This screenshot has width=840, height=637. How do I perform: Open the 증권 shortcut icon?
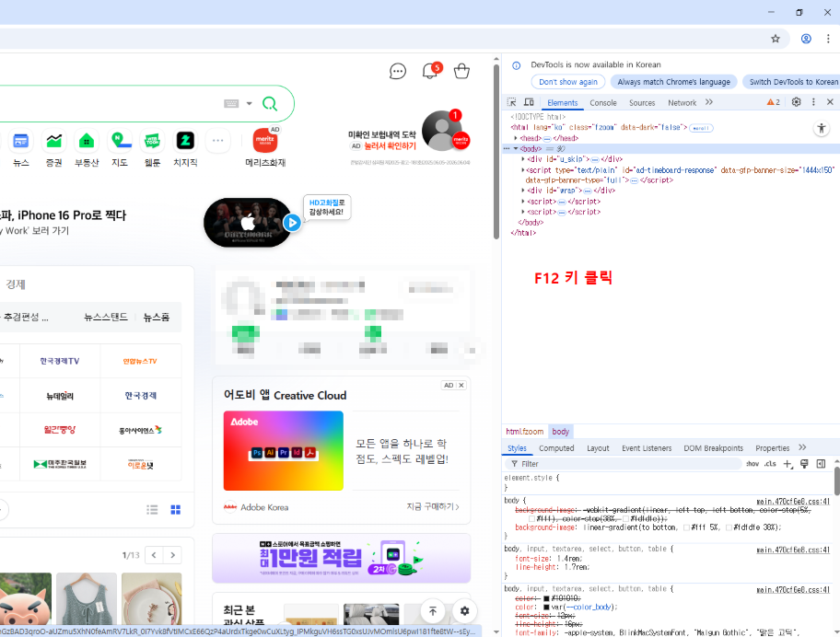[53, 141]
